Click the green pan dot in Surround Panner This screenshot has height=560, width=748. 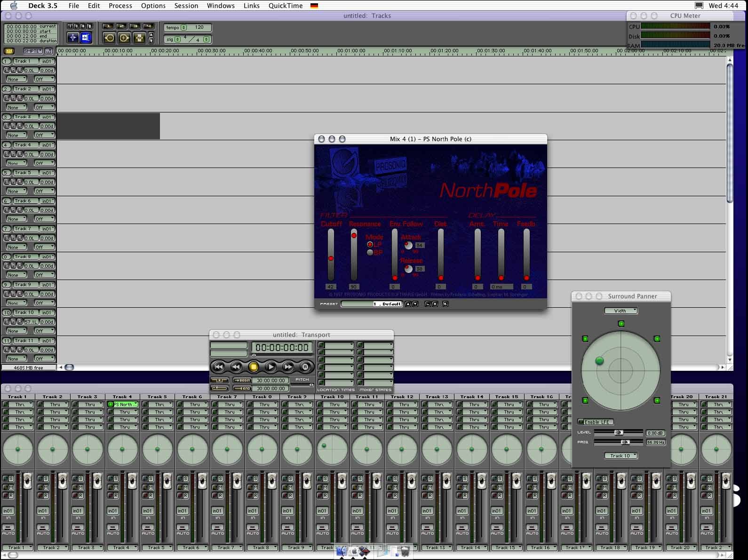(x=599, y=361)
